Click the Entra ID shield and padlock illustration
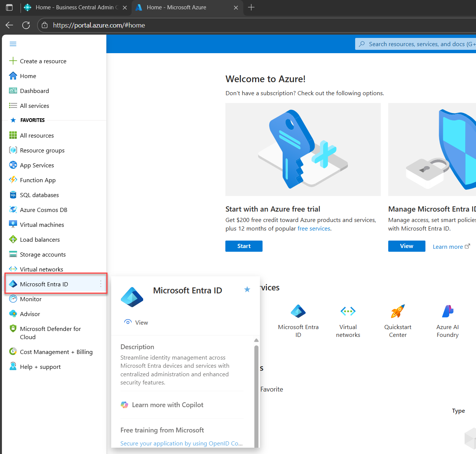The width and height of the screenshot is (476, 454). click(x=432, y=149)
